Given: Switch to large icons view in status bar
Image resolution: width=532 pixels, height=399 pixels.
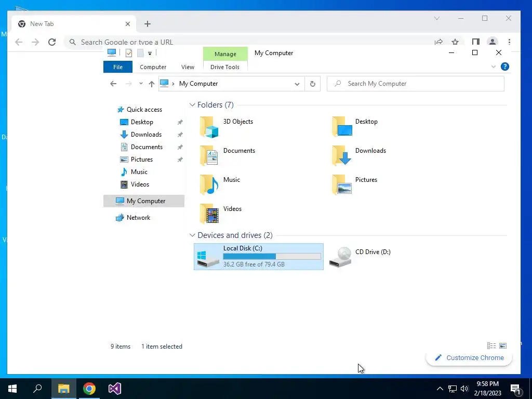Looking at the screenshot, I should pos(503,345).
